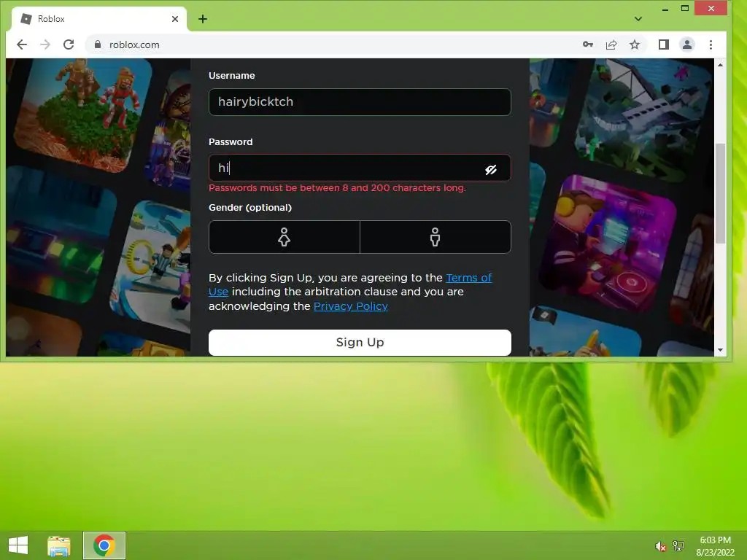Focus the Password input field
The image size is (747, 560).
[360, 168]
